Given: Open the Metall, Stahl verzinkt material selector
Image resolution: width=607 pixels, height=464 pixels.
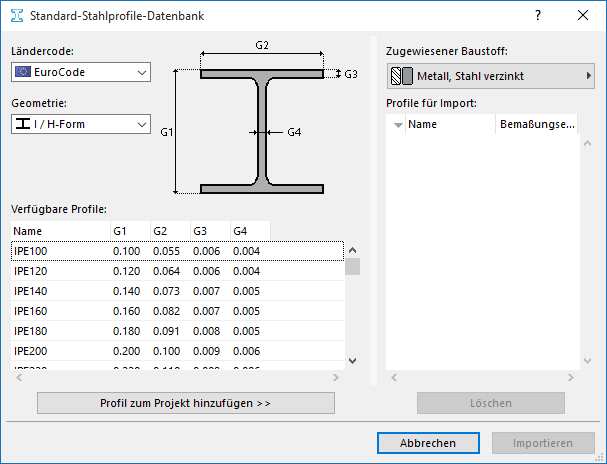Looking at the screenshot, I should pos(490,76).
